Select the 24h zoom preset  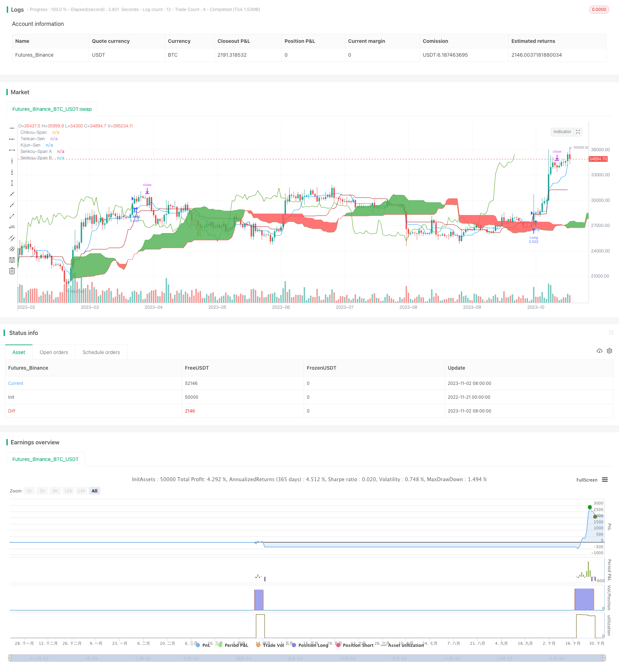81,491
